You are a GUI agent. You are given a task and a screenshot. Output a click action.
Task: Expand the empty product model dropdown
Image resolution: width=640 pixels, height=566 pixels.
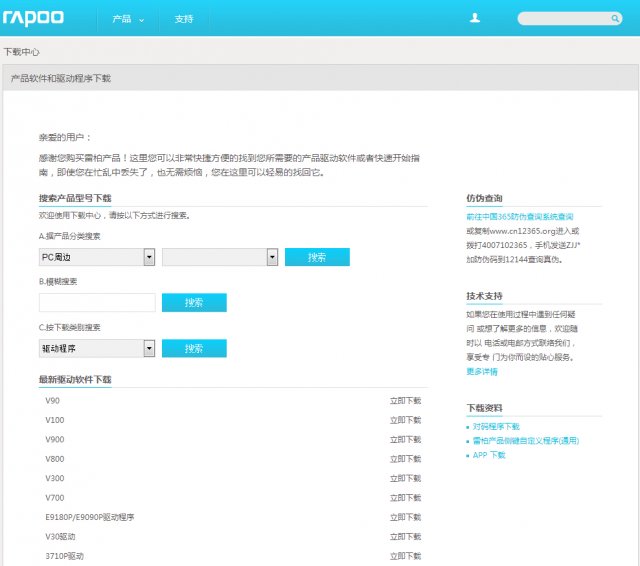272,257
